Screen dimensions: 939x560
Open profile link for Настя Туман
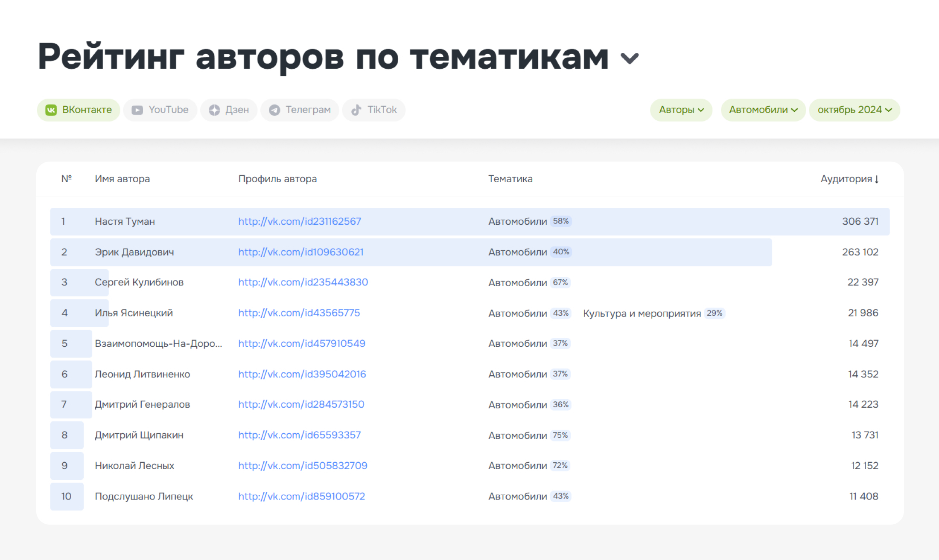click(300, 221)
